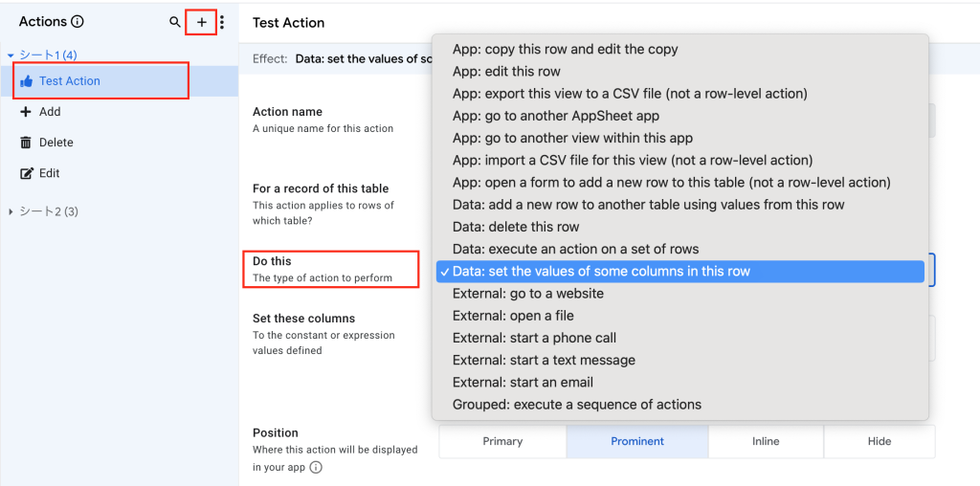
Task: Choose 'External: go to a website' option
Action: tap(527, 294)
